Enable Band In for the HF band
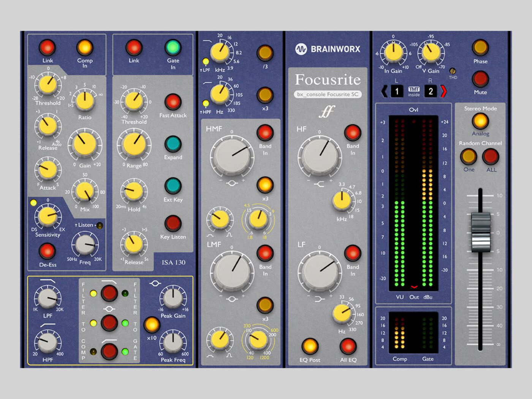532x399 pixels. click(352, 132)
